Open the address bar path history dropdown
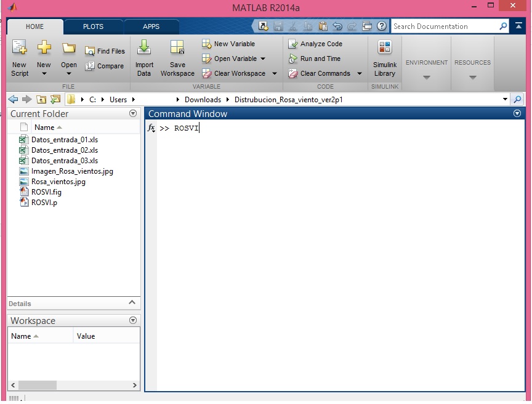This screenshot has height=404, width=532. (505, 99)
